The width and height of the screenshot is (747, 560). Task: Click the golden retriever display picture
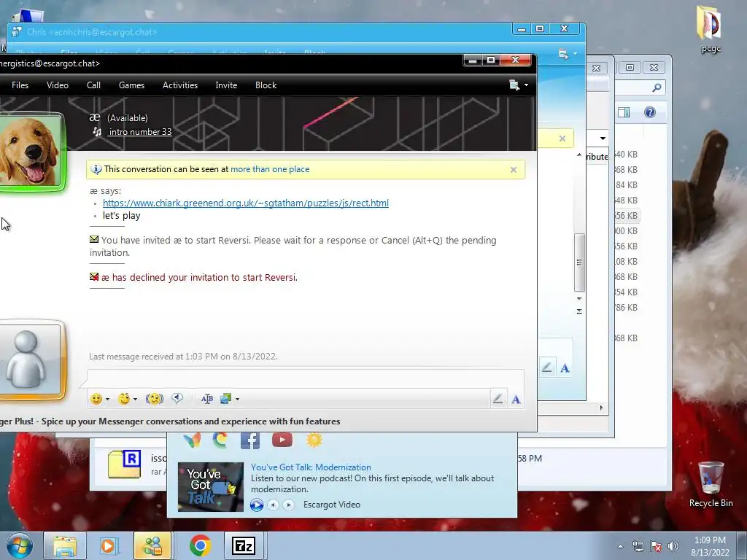[x=30, y=152]
